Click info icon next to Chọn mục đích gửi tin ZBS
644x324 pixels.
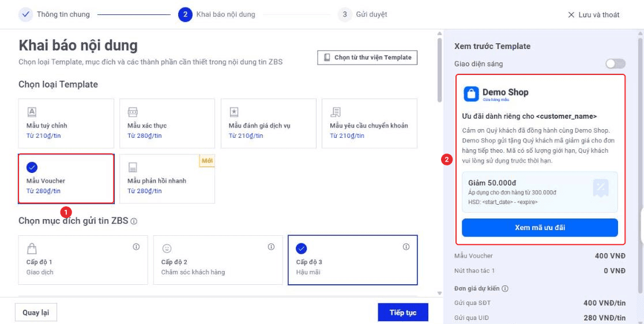pos(134,221)
